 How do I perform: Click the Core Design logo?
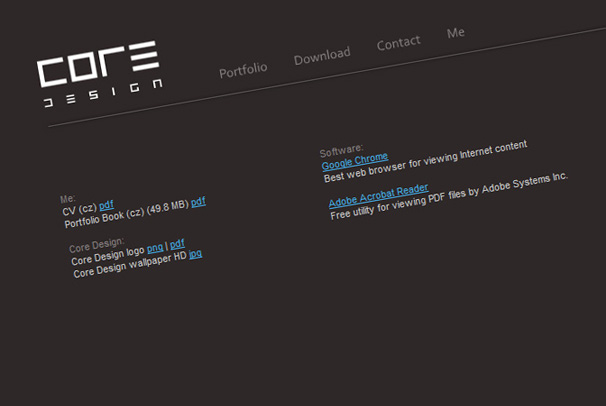point(98,75)
